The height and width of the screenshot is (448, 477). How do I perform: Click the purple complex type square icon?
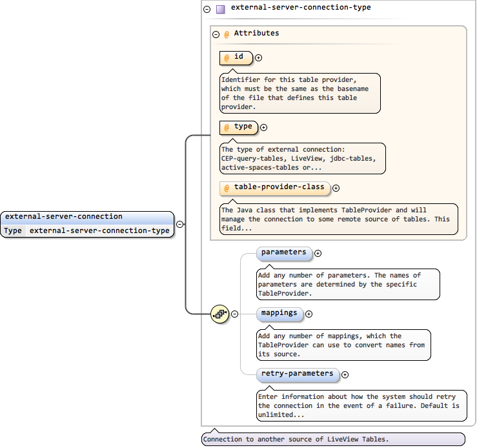pos(220,10)
